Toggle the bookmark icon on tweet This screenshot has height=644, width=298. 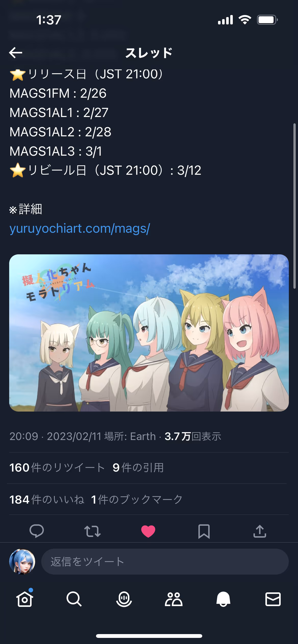(x=204, y=531)
